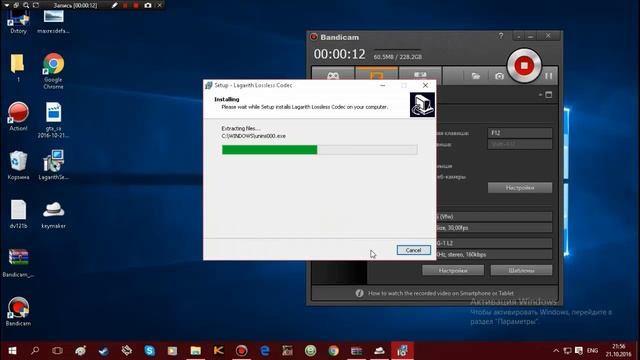Screen dimensions: 640x360
Task: Open the Action! desktop shortcut
Action: coord(18,116)
